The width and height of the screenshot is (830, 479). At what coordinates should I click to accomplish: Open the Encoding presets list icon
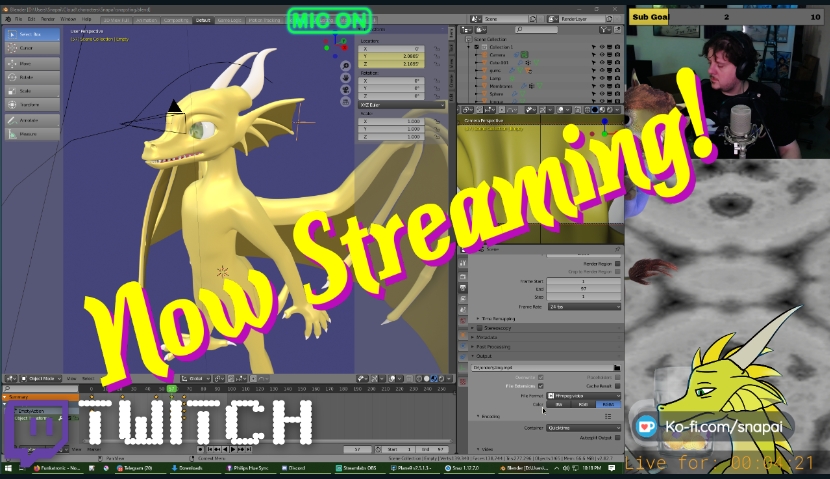[x=608, y=417]
